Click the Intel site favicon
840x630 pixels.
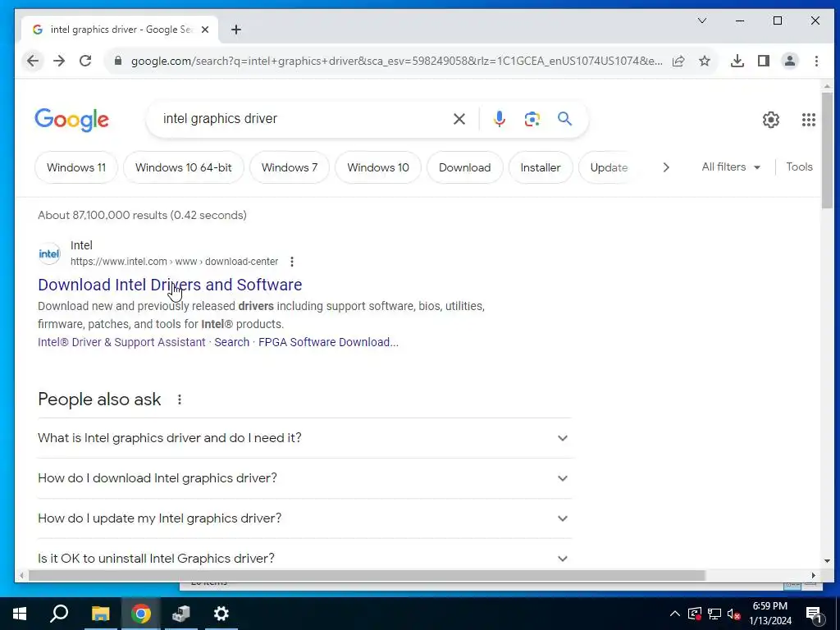point(48,253)
